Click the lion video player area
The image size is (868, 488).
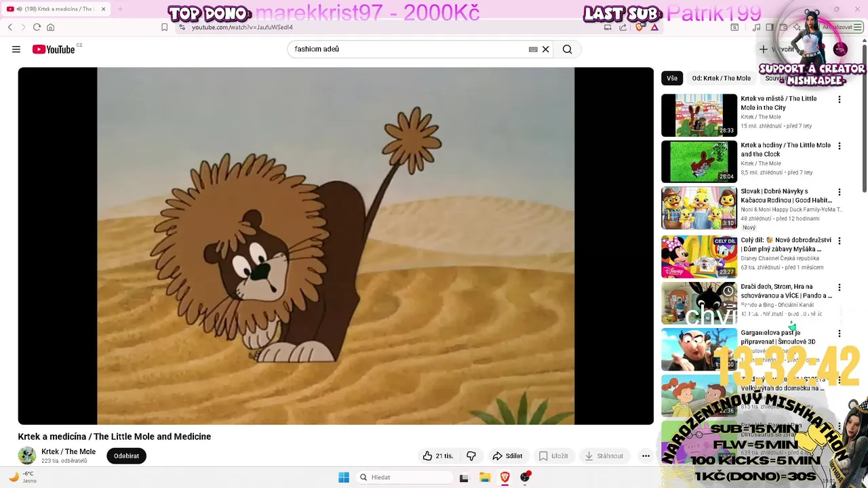[x=336, y=246]
